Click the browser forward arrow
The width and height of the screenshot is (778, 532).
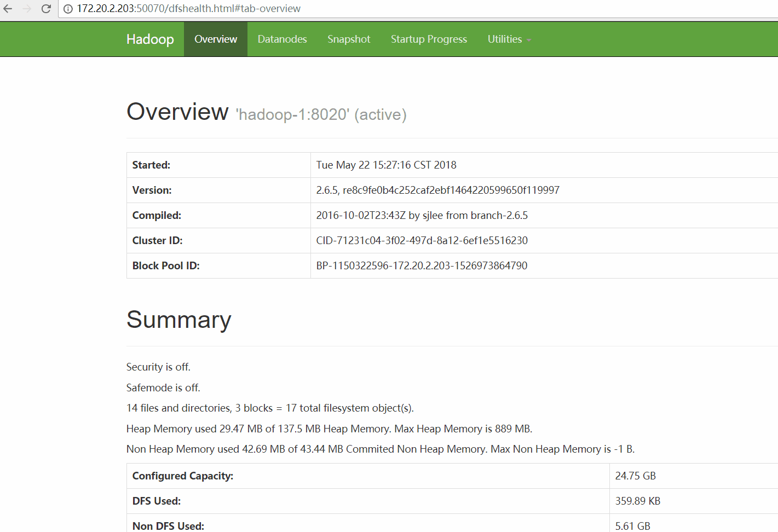click(27, 9)
